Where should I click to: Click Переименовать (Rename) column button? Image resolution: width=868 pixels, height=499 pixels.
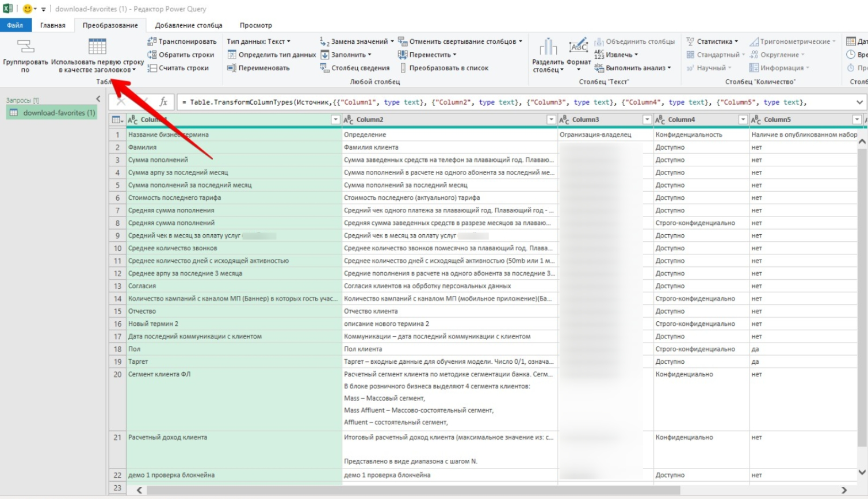[258, 68]
